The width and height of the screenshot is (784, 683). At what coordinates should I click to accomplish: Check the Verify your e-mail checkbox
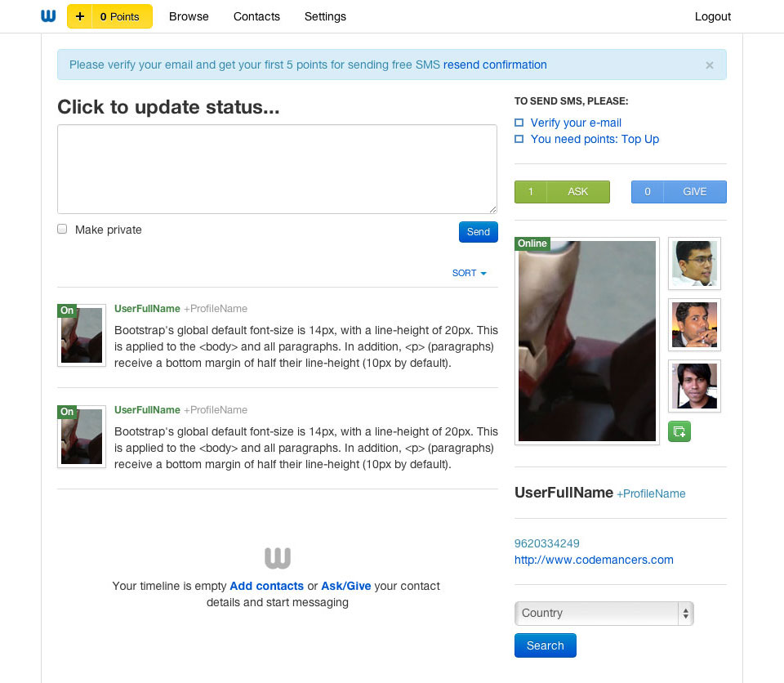[519, 123]
